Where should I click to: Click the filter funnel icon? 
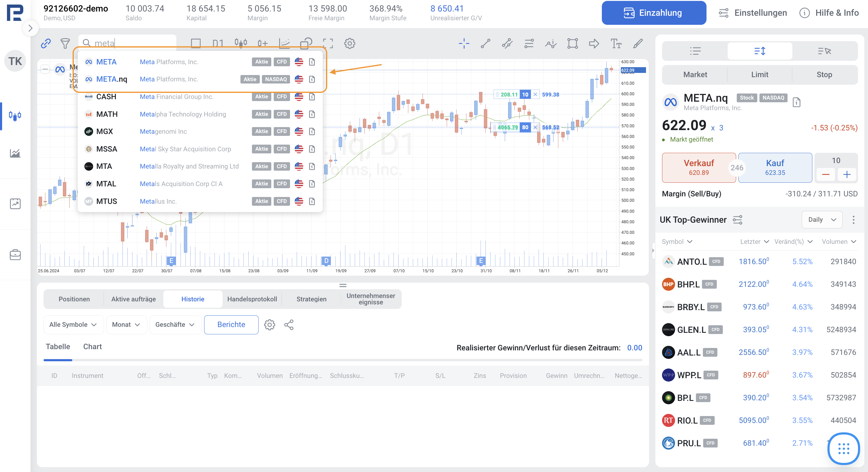pos(65,44)
